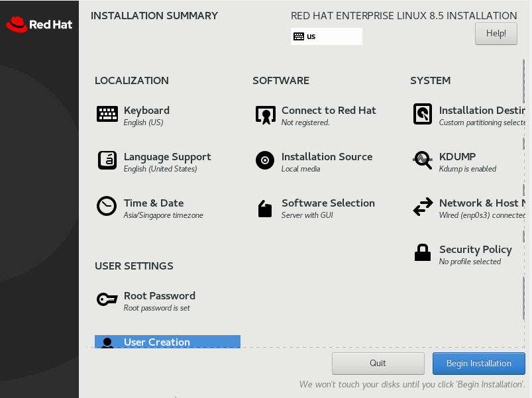Open Root Password key icon
This screenshot has width=532, height=398.
click(107, 299)
